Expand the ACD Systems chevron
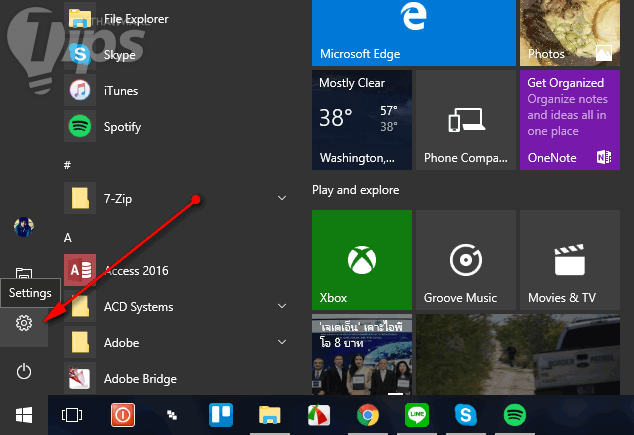 (x=282, y=306)
